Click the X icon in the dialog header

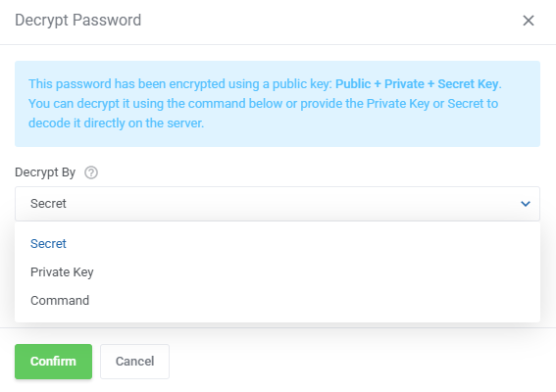pos(529,21)
